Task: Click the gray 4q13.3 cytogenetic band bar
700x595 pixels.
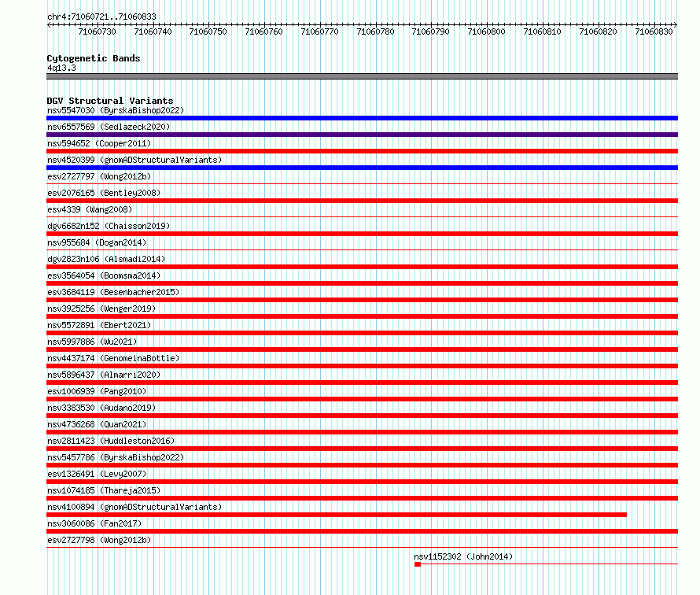Action: 362,76
